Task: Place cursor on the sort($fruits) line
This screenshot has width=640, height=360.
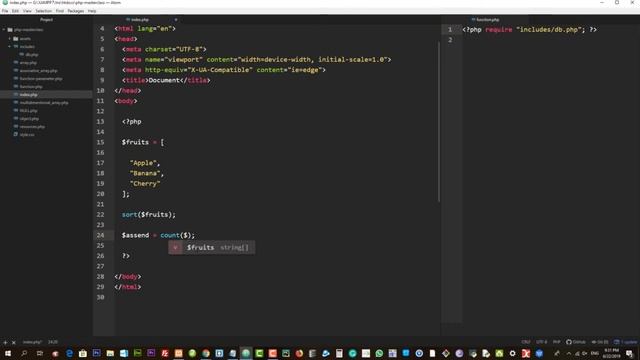Action: pyautogui.click(x=149, y=215)
